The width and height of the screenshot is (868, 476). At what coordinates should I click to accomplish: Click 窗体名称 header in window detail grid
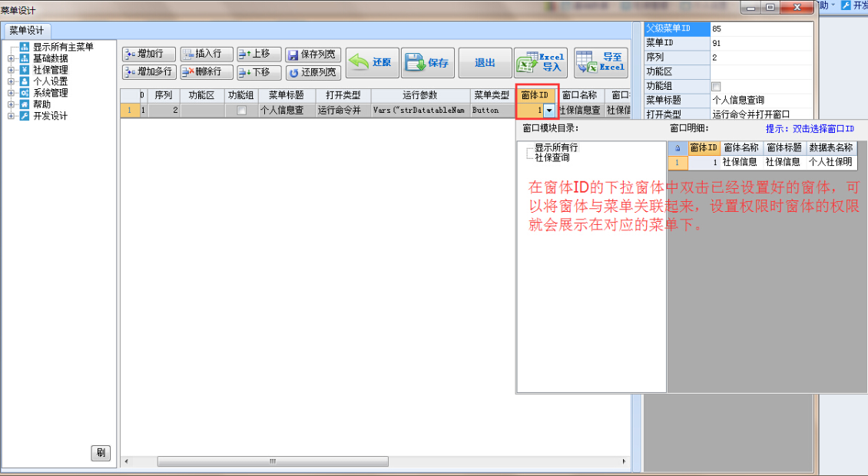coord(741,147)
